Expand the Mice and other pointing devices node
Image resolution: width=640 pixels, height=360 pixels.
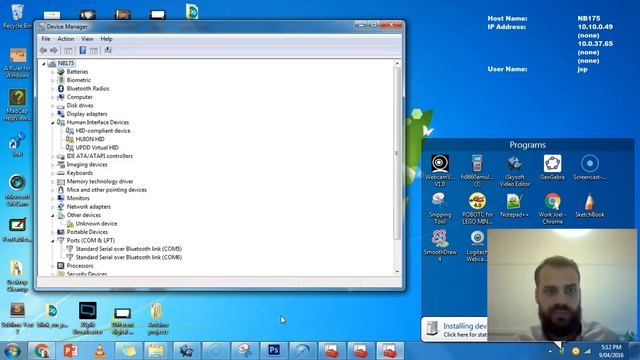(53, 190)
